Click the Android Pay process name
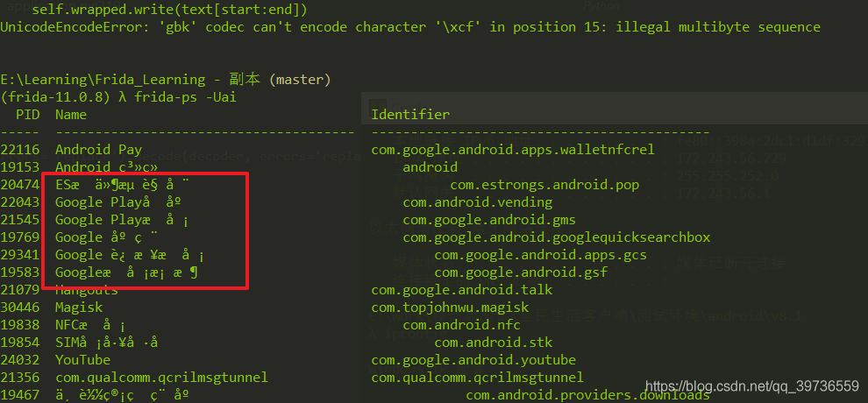 pyautogui.click(x=98, y=150)
